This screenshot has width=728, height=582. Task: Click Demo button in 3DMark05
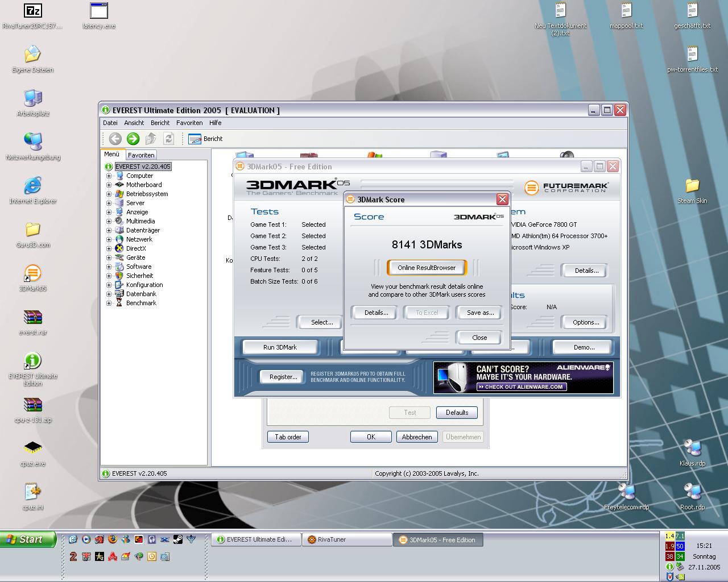[x=584, y=347]
